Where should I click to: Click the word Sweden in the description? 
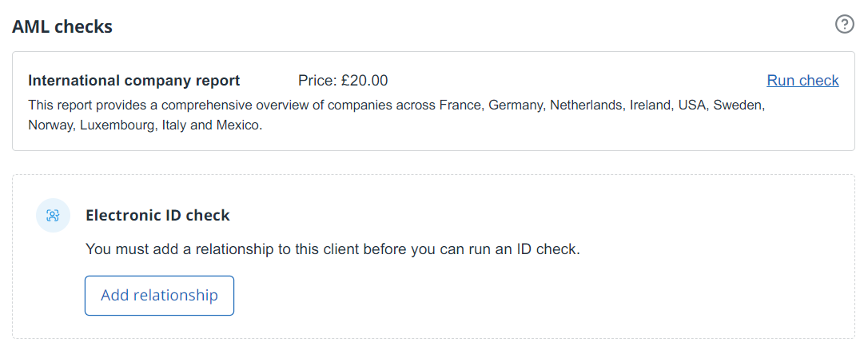coord(739,105)
